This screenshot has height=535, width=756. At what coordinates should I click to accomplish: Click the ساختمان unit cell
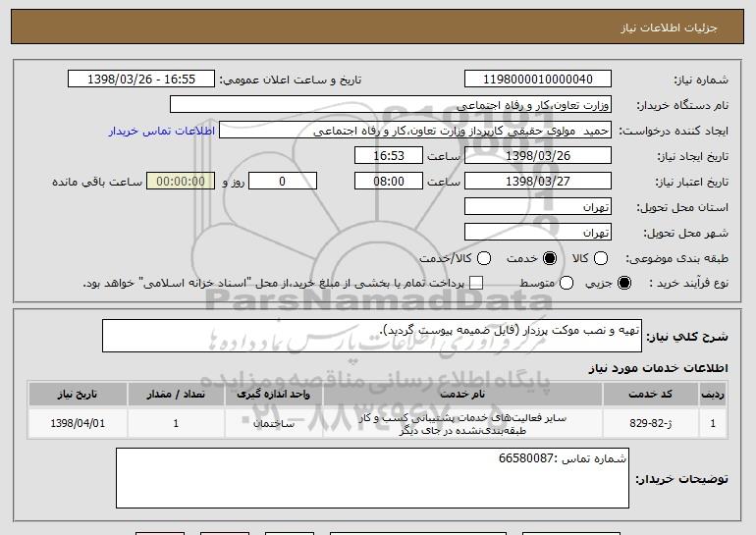coord(273,424)
